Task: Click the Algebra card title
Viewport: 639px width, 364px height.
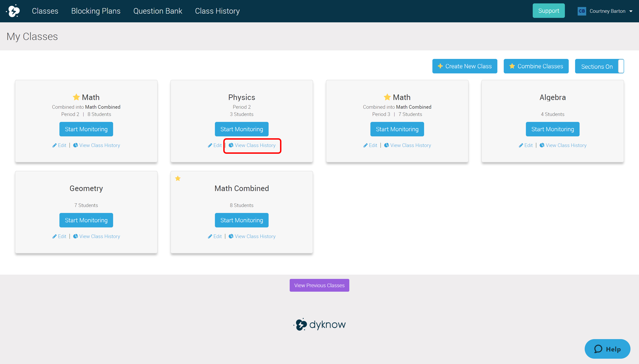Action: pos(552,97)
